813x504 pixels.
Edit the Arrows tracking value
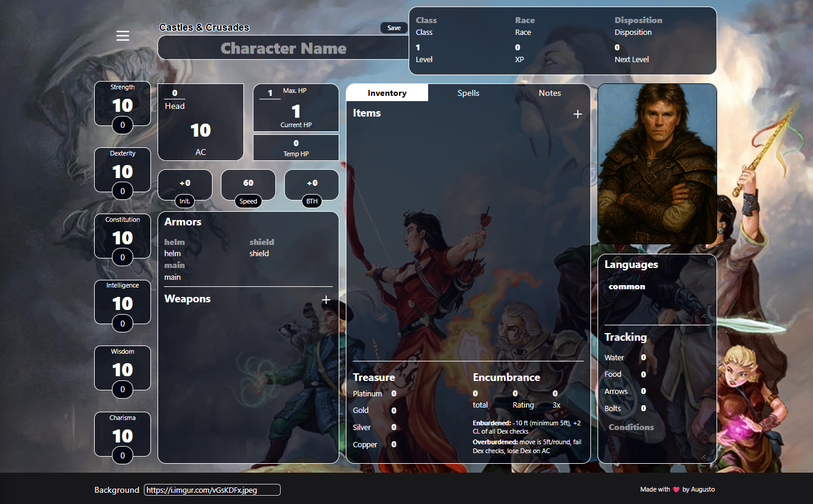pyautogui.click(x=644, y=392)
